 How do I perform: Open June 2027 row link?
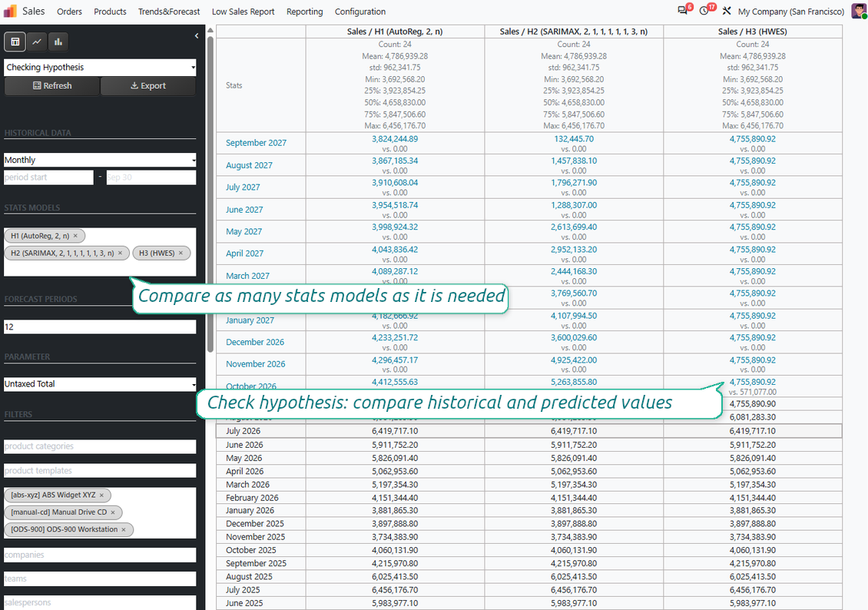click(244, 210)
